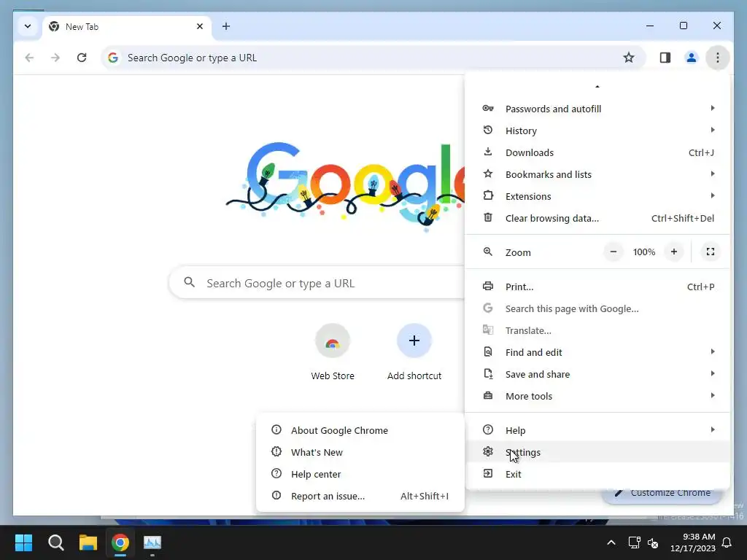The width and height of the screenshot is (747, 560).
Task: Increase zoom with the plus button
Action: (x=673, y=252)
